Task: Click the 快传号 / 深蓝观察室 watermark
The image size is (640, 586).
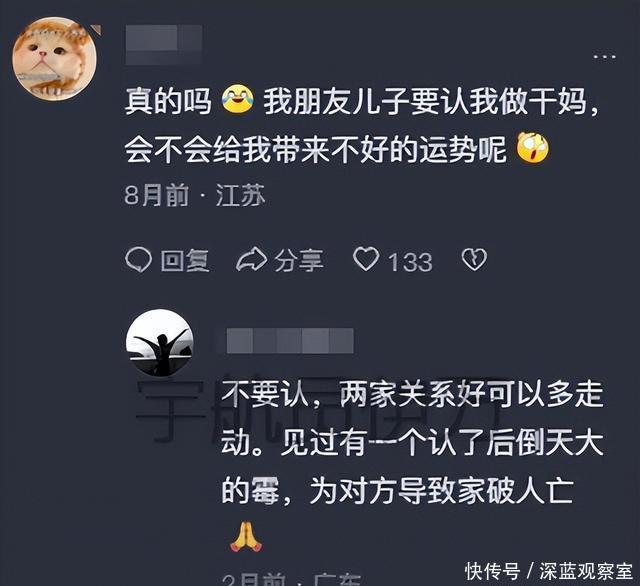Action: (x=549, y=571)
